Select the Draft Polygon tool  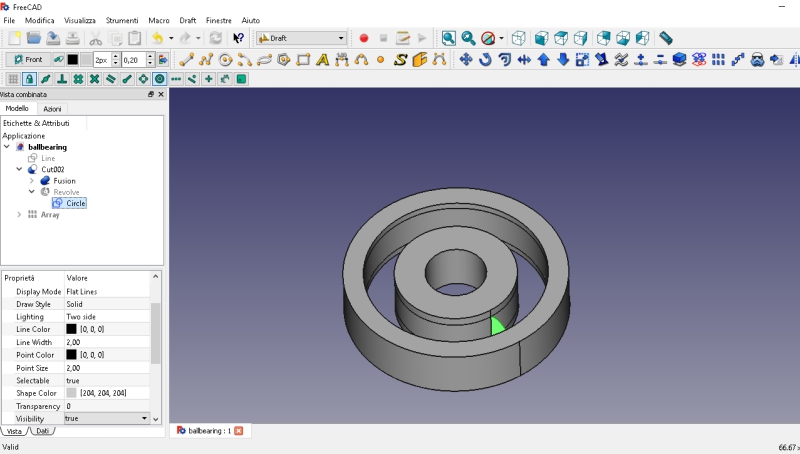pyautogui.click(x=284, y=60)
